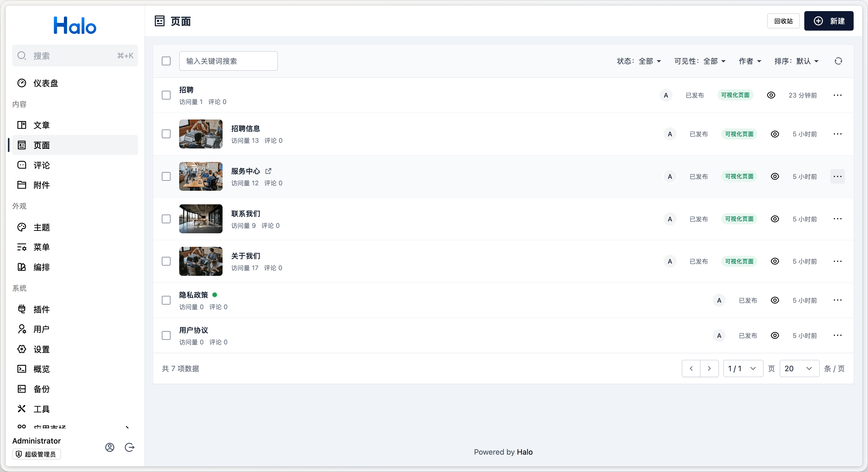Open more options for 招聘信息 row
Image resolution: width=868 pixels, height=472 pixels.
click(837, 134)
